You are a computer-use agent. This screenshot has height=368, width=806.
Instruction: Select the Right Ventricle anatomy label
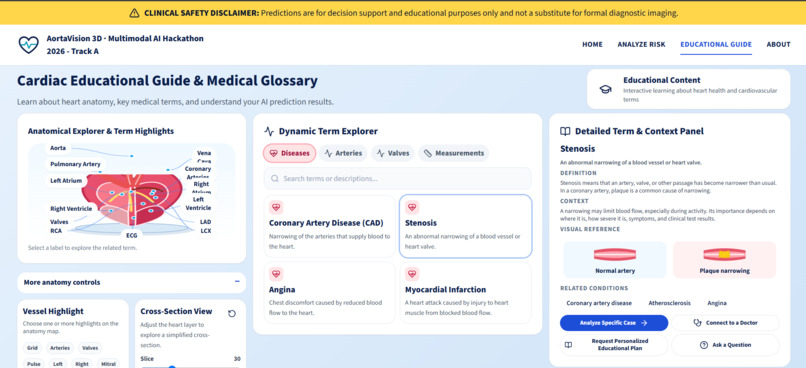(x=71, y=209)
